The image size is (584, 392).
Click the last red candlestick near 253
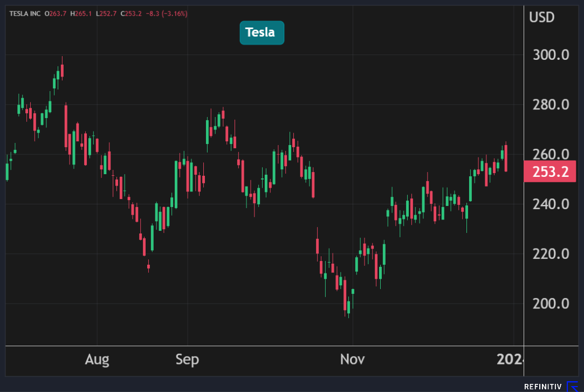tap(506, 157)
